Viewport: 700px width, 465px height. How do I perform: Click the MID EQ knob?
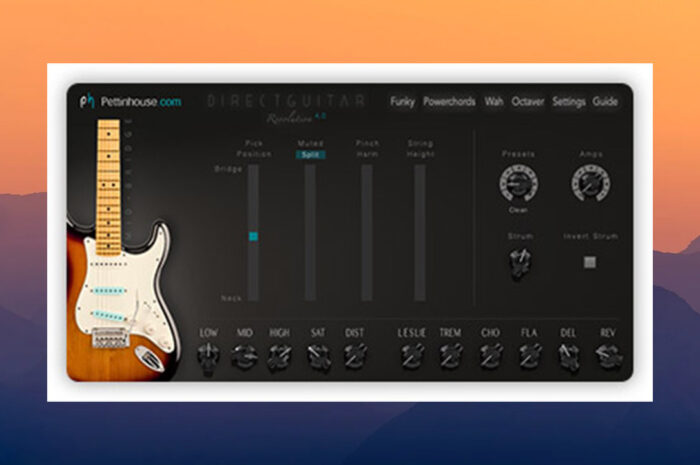[x=244, y=357]
